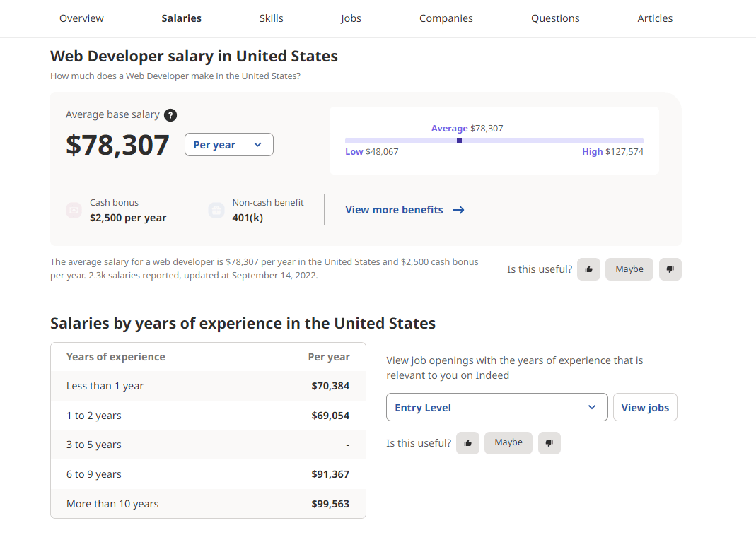Thumbs down the experience salaries section
The image size is (756, 535).
(549, 443)
